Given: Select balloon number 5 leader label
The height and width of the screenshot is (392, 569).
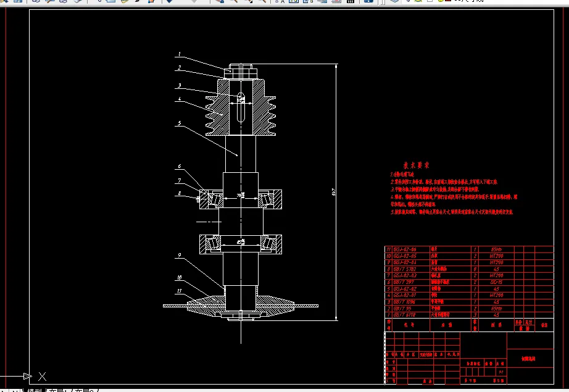Looking at the screenshot, I should tap(179, 123).
